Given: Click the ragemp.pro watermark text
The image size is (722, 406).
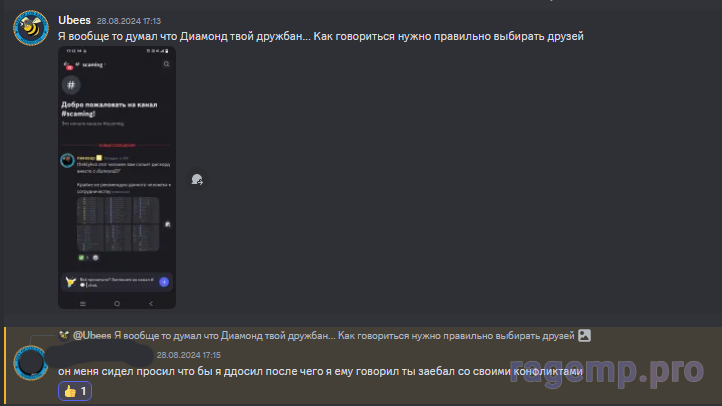Looking at the screenshot, I should [x=607, y=369].
